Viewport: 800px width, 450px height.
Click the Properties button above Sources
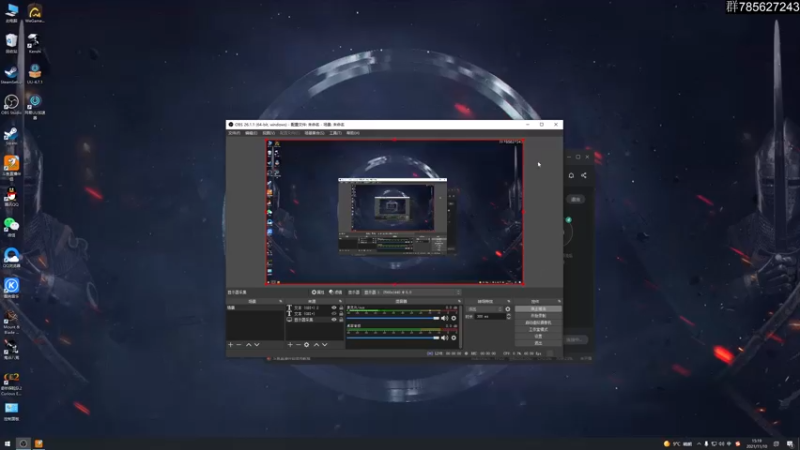318,292
